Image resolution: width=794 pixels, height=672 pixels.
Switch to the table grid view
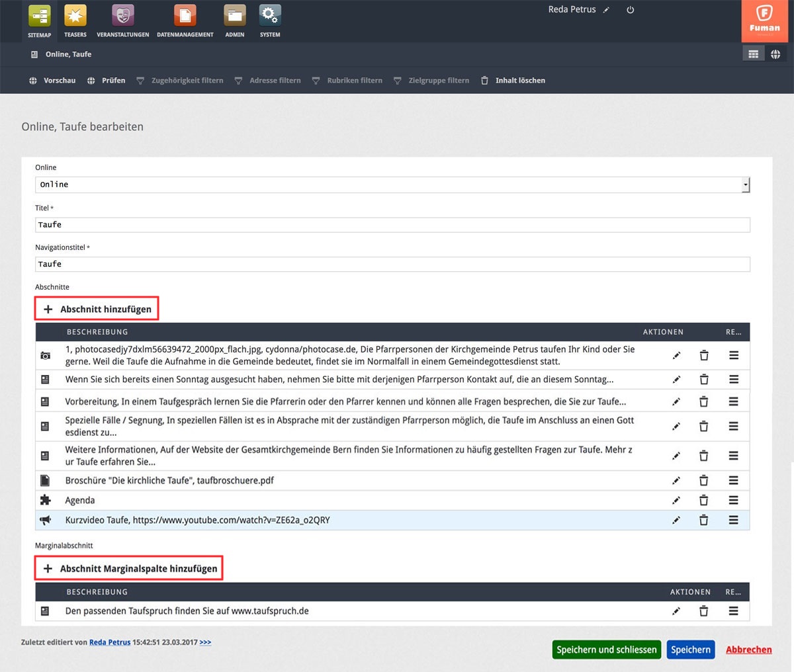[x=753, y=54]
